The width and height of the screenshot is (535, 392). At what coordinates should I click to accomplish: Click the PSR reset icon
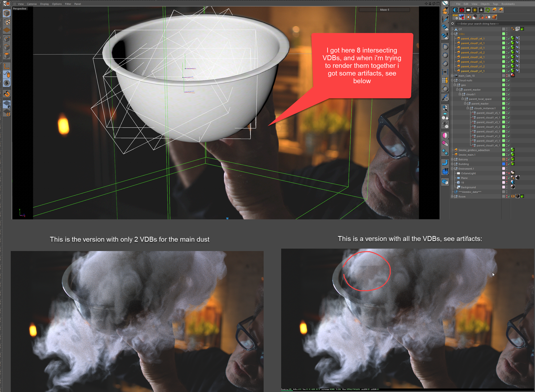click(455, 17)
